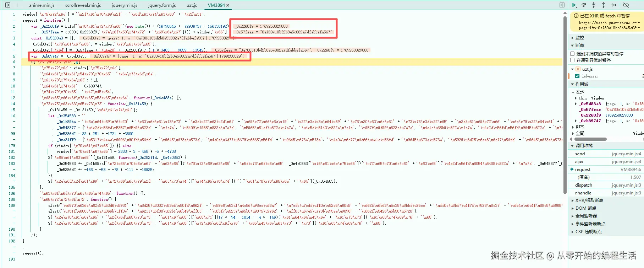Hide the debugger sidebar panel icon

pos(562,5)
